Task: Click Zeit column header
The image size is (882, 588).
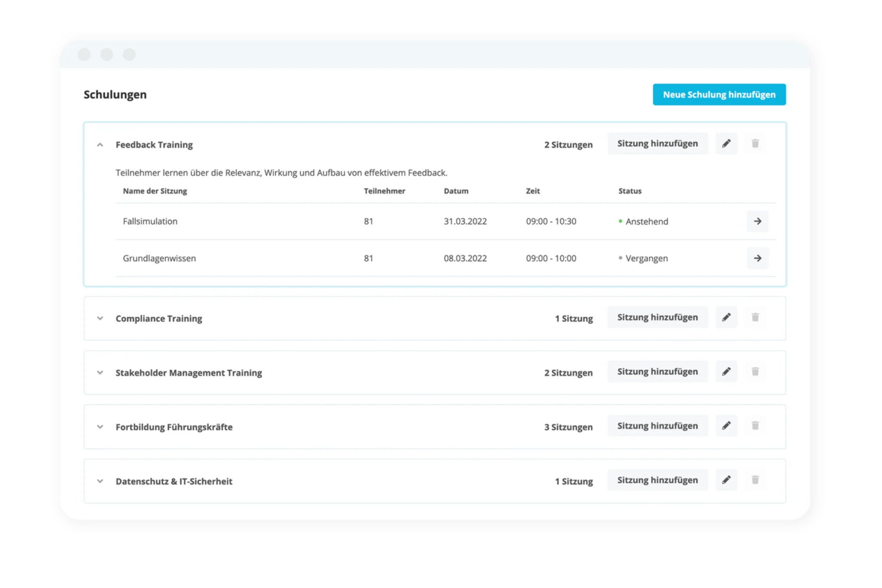Action: tap(533, 191)
